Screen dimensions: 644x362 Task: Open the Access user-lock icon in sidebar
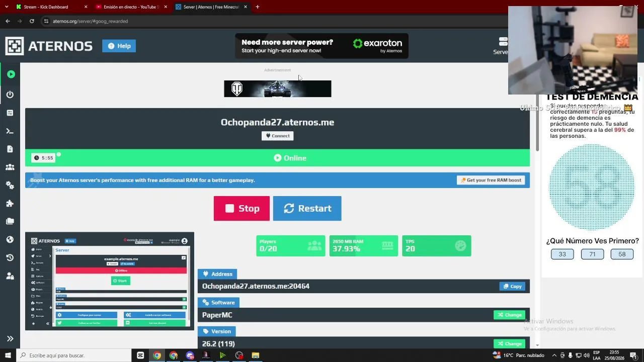click(x=10, y=276)
